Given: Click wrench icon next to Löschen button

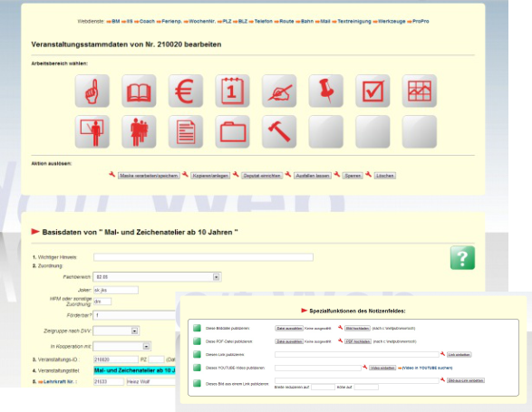Looking at the screenshot, I should pos(369,175).
